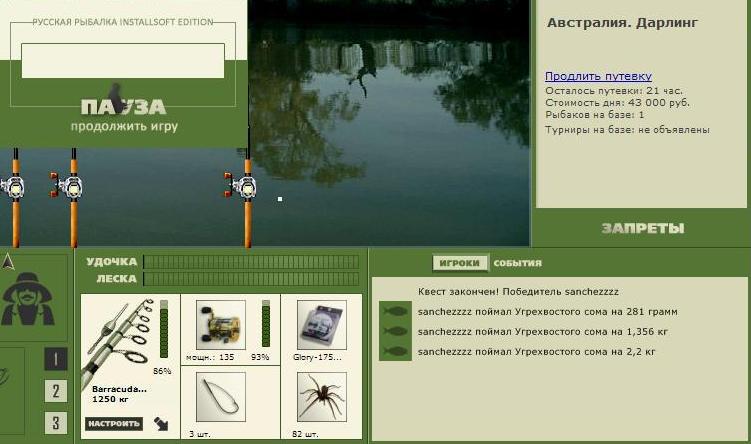Image resolution: width=751 pixels, height=444 pixels.
Task: Click 'Турниры на базе: не объявлены' text
Action: tap(627, 130)
